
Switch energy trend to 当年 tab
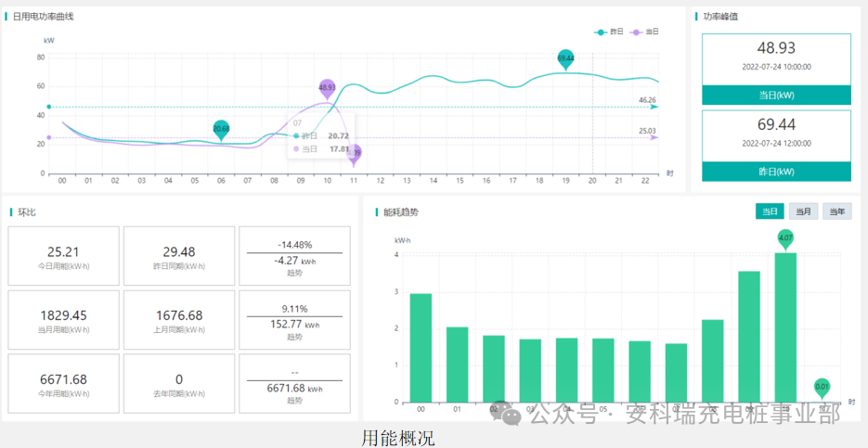[x=837, y=211]
